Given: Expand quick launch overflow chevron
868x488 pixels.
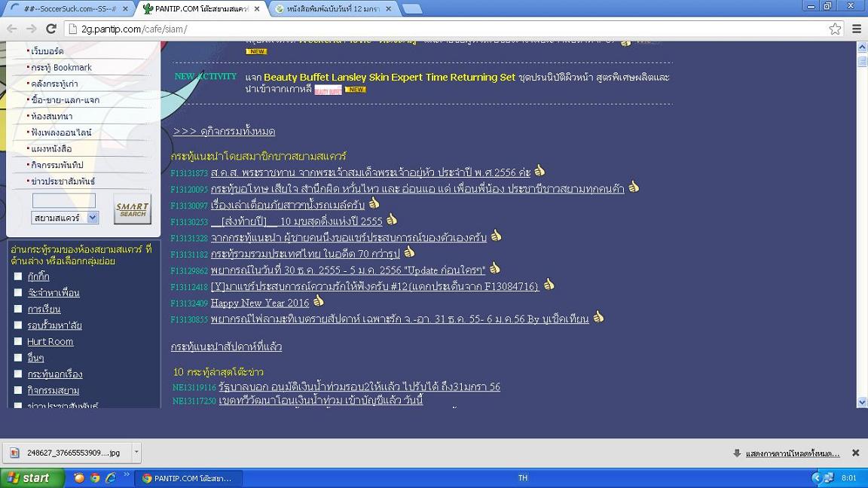Looking at the screenshot, I should coord(127,474).
